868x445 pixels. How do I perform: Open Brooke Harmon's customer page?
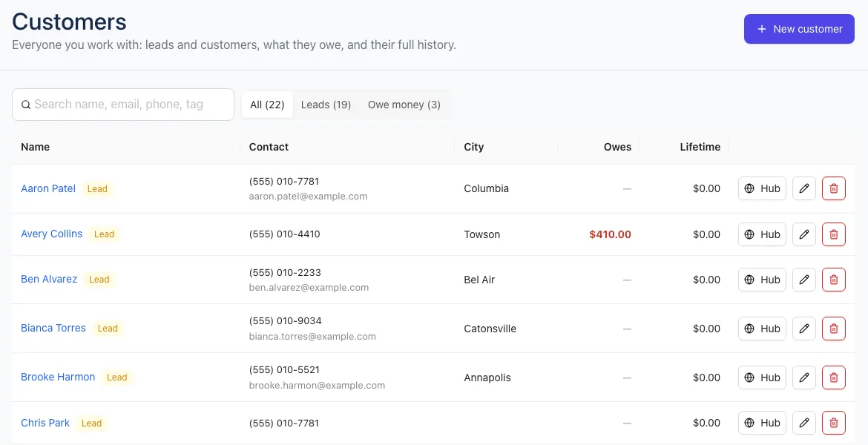[58, 377]
